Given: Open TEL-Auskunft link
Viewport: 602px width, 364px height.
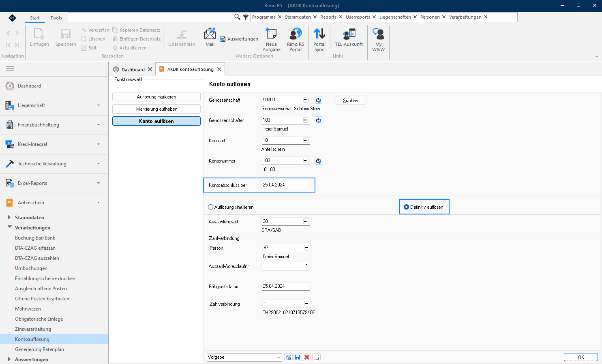Looking at the screenshot, I should tap(349, 37).
